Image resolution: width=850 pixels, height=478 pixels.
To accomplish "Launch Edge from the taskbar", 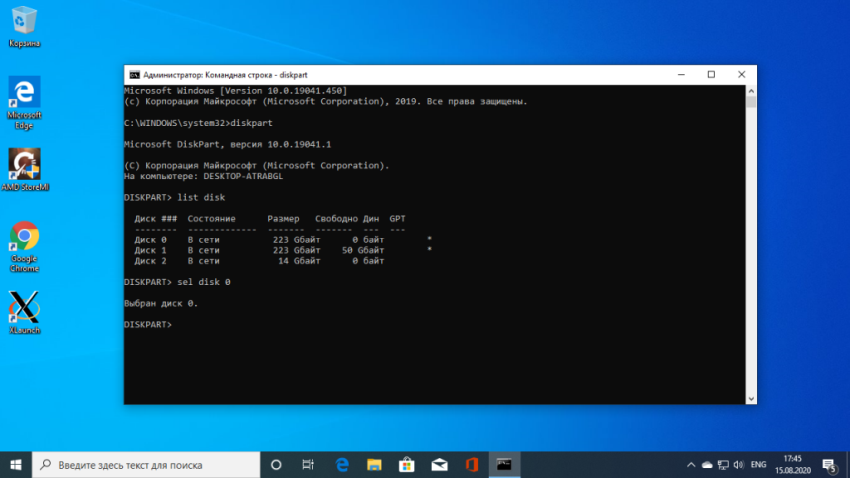I will pos(341,465).
